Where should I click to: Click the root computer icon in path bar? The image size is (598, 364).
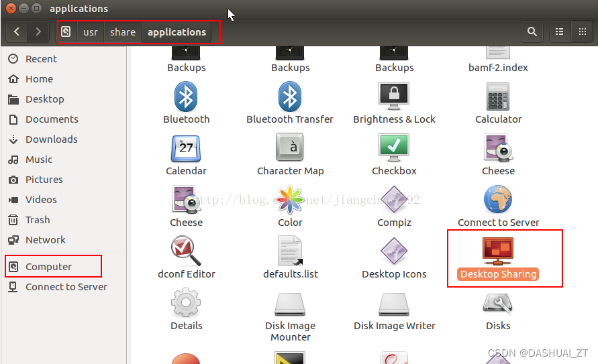(66, 32)
